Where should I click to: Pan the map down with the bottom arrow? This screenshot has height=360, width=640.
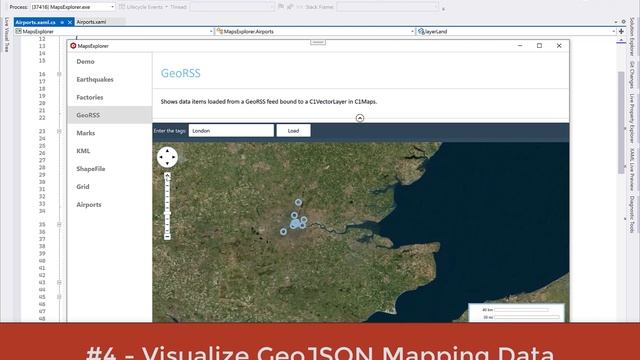[x=167, y=163]
